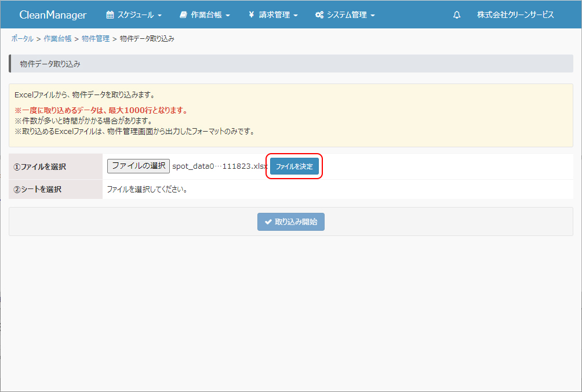Open the 請求管理 menu

[273, 15]
